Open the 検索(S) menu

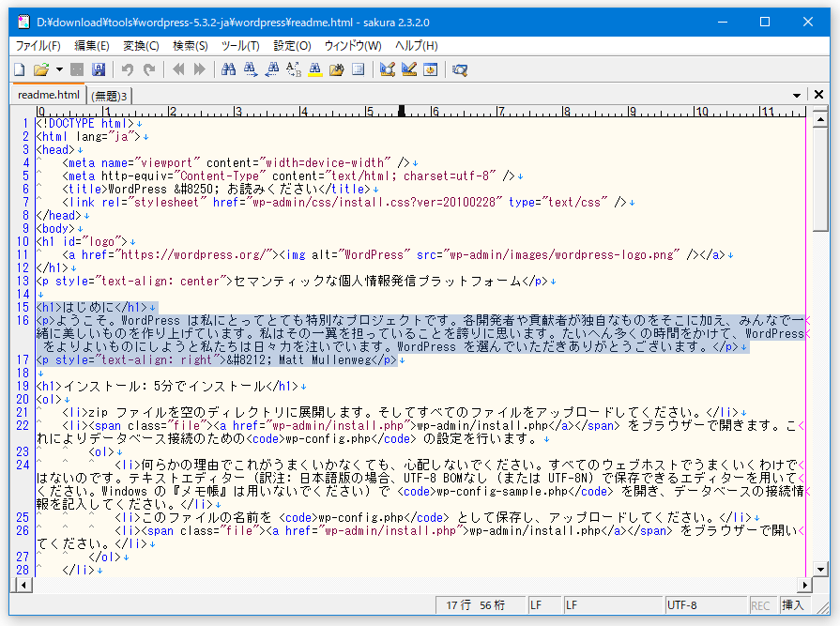[191, 45]
